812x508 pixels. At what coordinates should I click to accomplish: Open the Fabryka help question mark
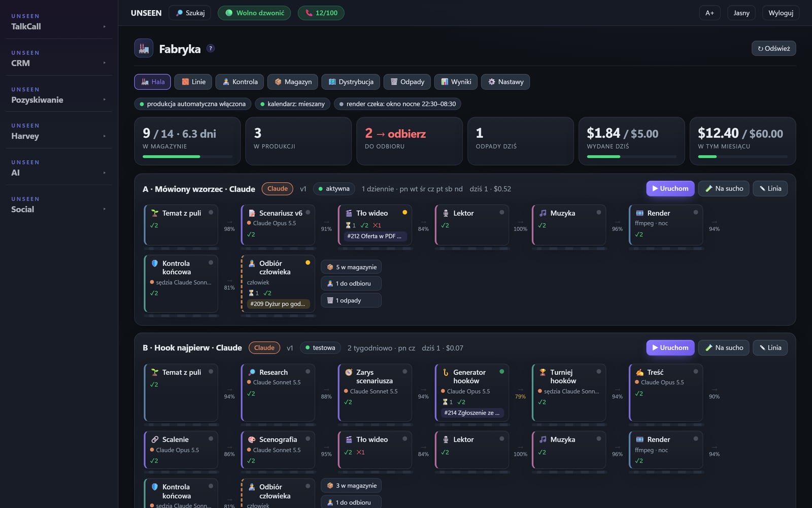(x=211, y=48)
